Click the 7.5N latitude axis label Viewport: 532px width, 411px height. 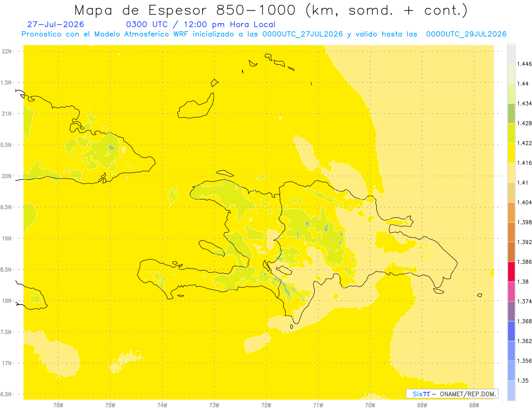(6, 332)
